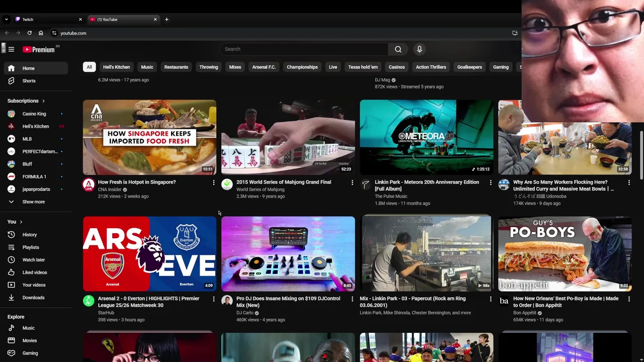Open options menu for Mahjong Grand Final video
Image resolution: width=644 pixels, height=362 pixels.
pyautogui.click(x=352, y=183)
